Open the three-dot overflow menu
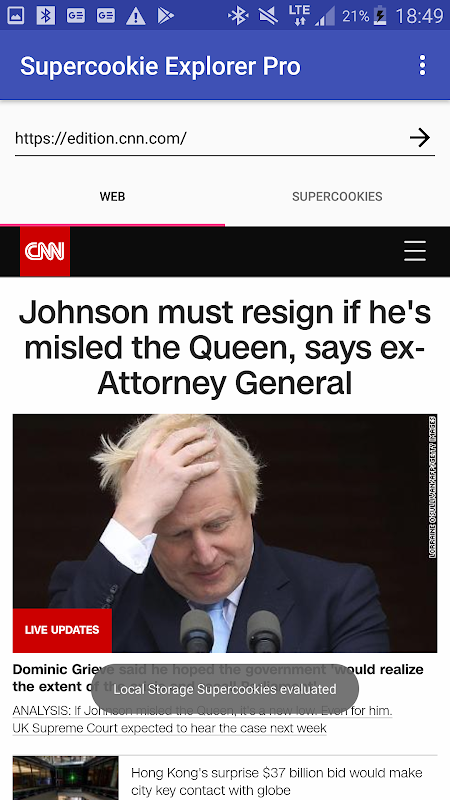 tap(422, 66)
